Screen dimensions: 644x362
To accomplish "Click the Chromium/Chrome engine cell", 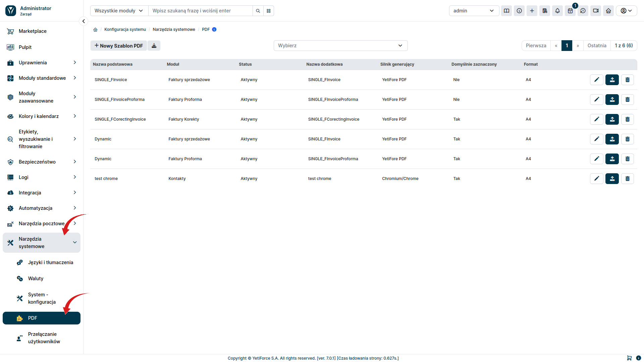I will tap(400, 179).
